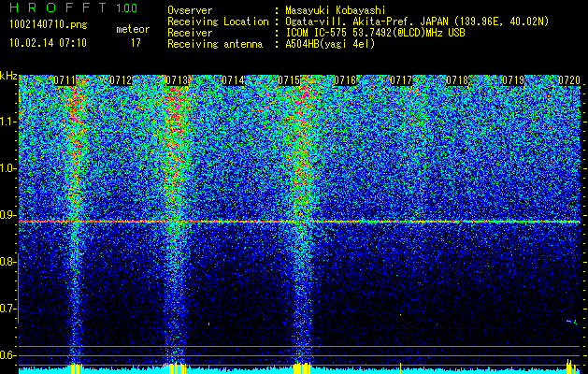Click the yellow meteor detection bars below 0715
Image resolution: width=588 pixels, height=374 pixels.
pyautogui.click(x=302, y=368)
